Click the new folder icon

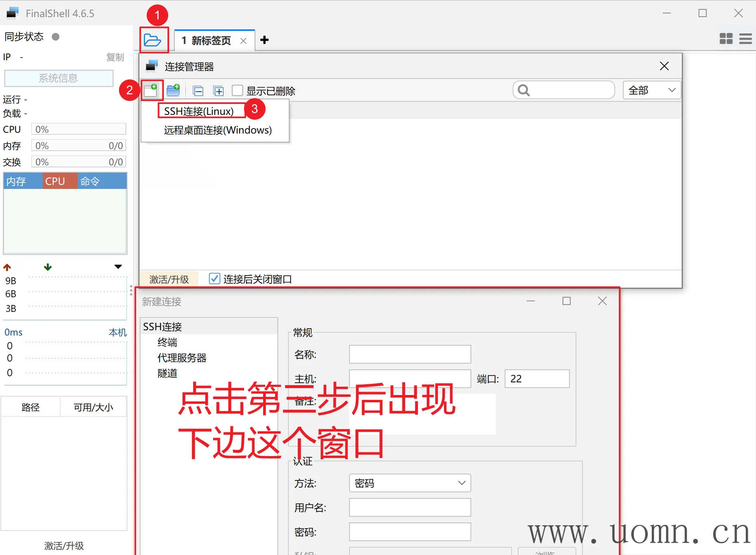(x=174, y=90)
